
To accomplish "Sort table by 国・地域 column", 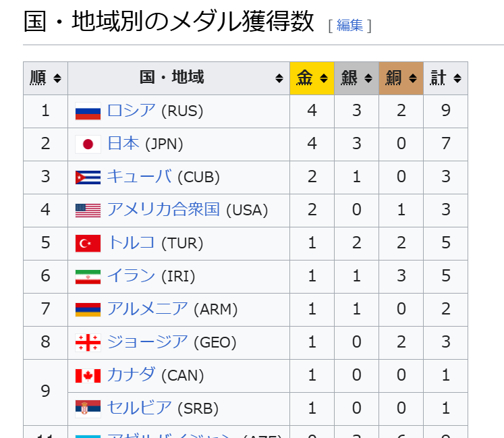I will (179, 78).
